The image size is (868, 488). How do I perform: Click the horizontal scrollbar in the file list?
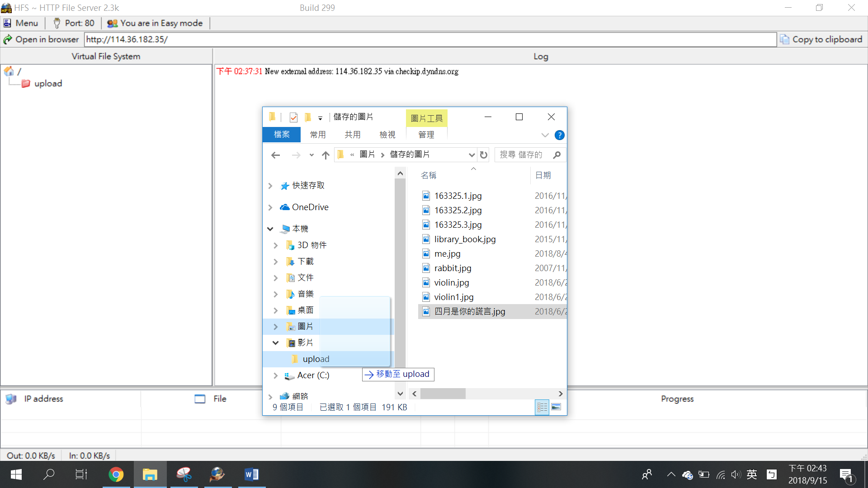[x=443, y=394]
